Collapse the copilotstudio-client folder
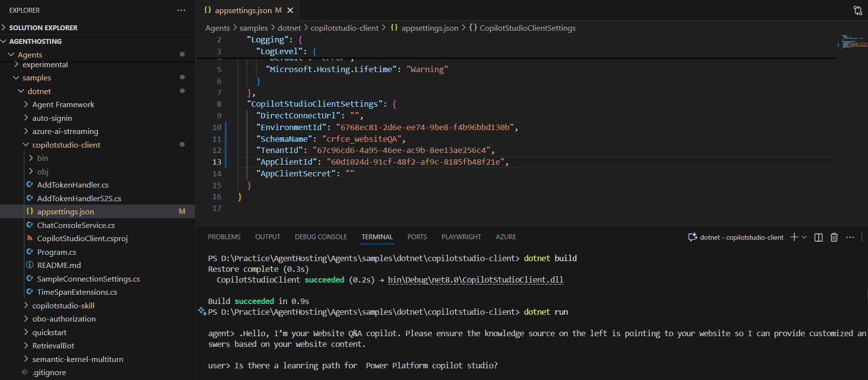This screenshot has height=380, width=868. coord(66,145)
